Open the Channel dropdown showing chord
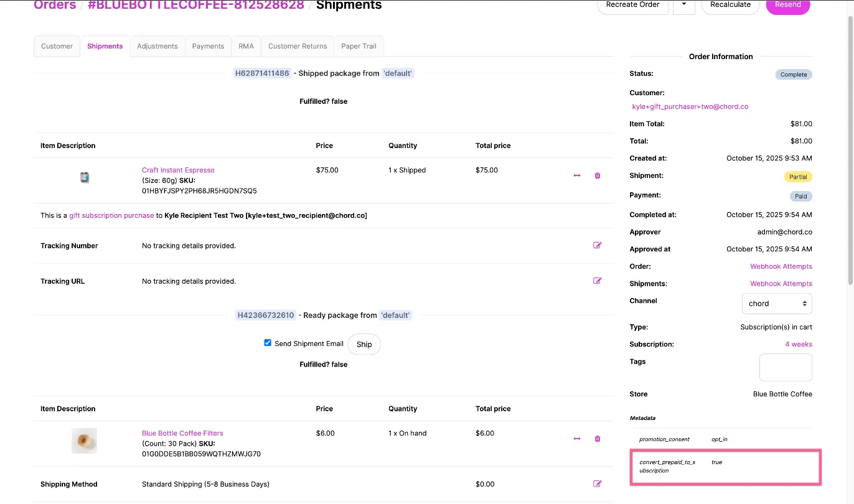Screen dimensions: 854x504 777,304
